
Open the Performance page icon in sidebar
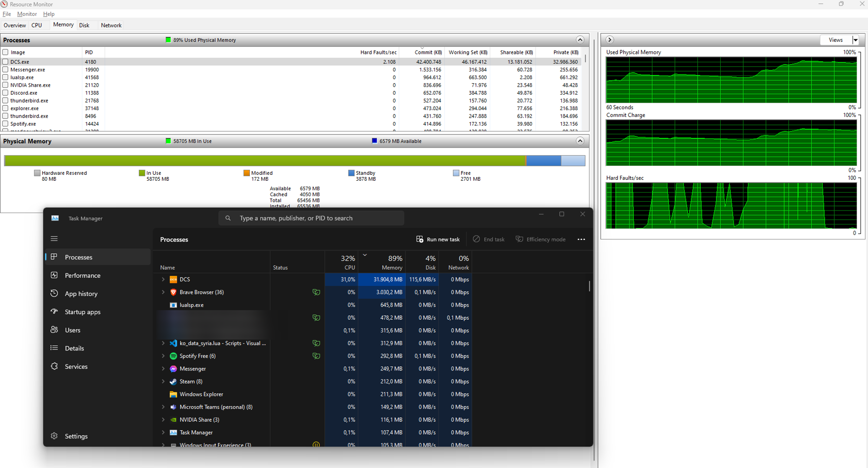tap(54, 275)
